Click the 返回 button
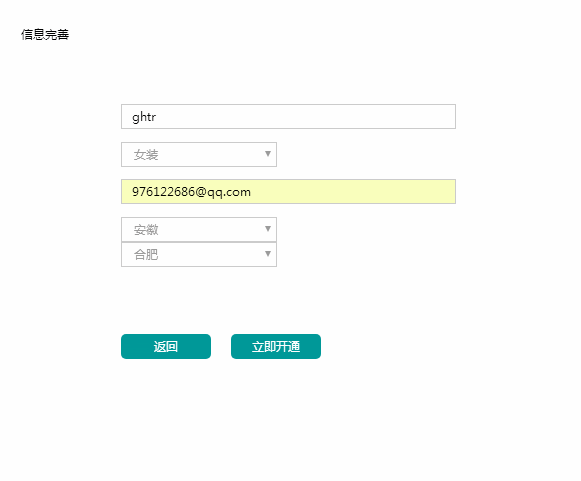 click(166, 346)
